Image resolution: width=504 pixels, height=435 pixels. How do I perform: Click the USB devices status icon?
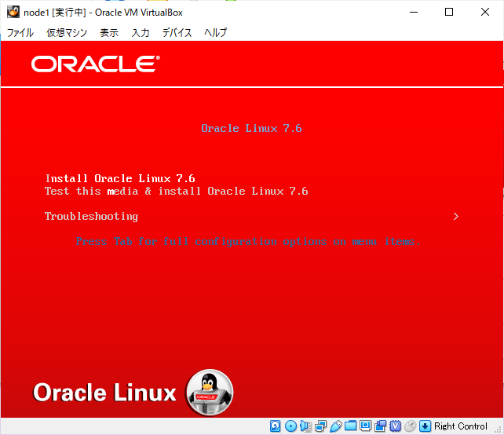pyautogui.click(x=335, y=426)
